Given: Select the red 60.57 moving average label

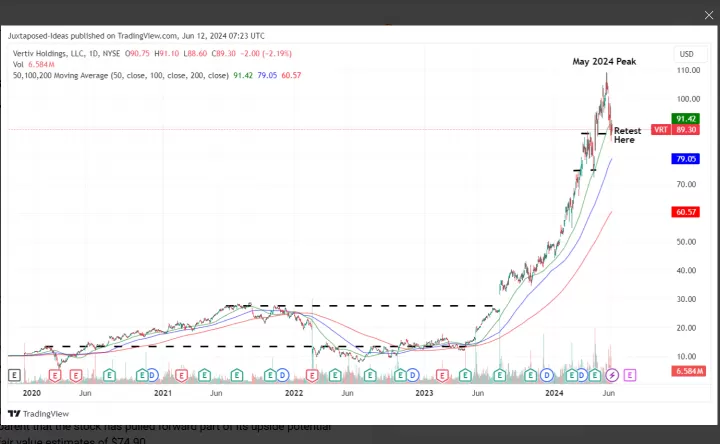Looking at the screenshot, I should [686, 212].
